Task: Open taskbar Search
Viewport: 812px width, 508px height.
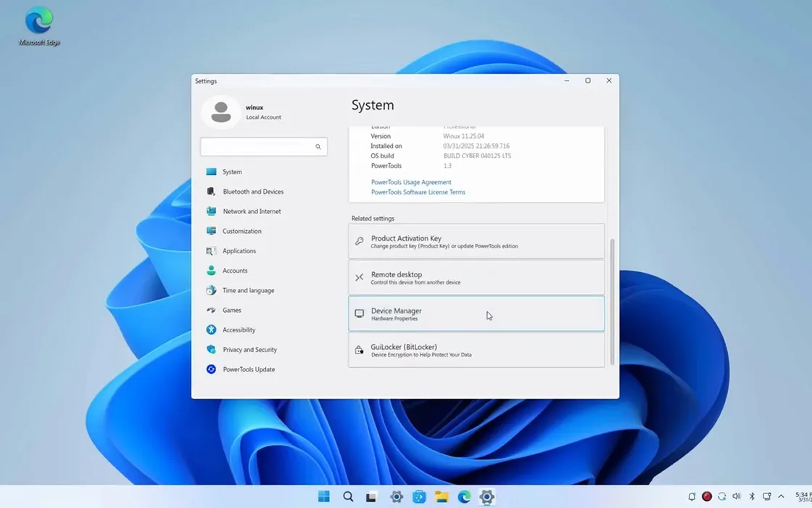Action: [x=348, y=496]
